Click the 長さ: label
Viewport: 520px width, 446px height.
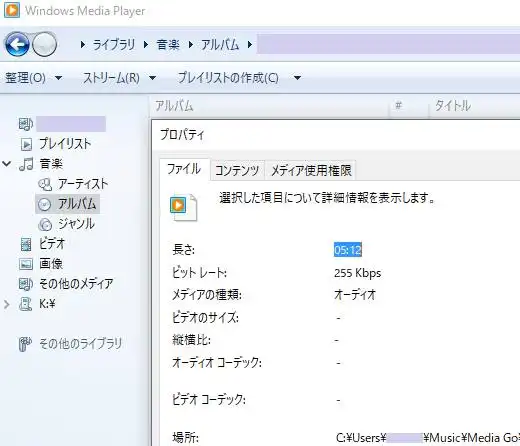click(183, 250)
